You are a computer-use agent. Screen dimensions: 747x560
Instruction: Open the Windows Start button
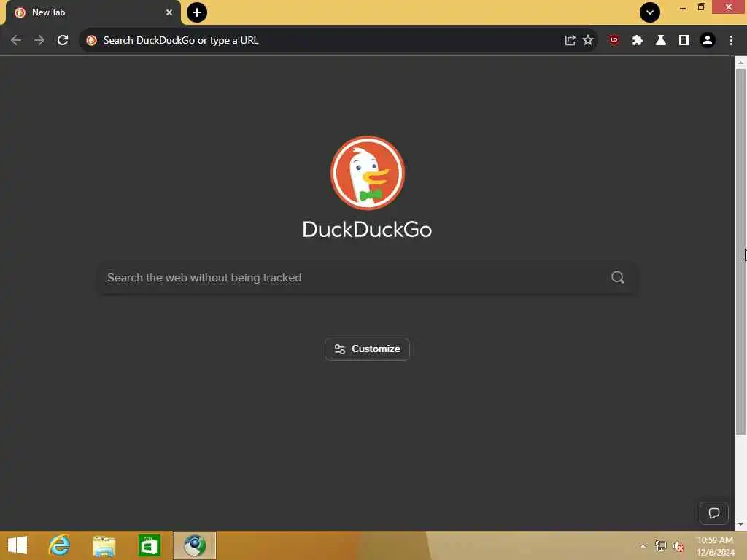coord(18,545)
